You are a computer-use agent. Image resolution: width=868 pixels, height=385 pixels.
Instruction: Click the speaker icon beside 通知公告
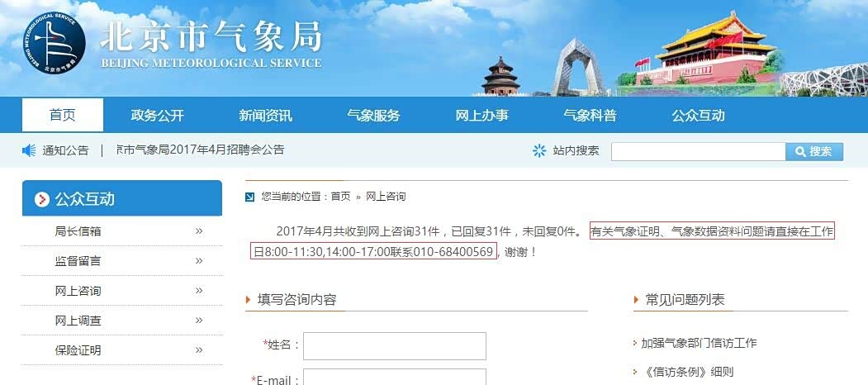click(29, 150)
